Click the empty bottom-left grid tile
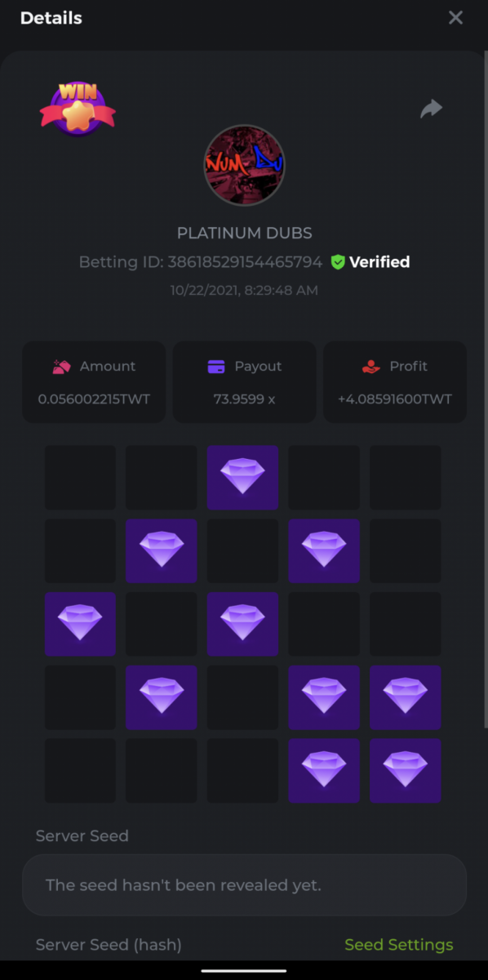488x980 pixels. 80,771
